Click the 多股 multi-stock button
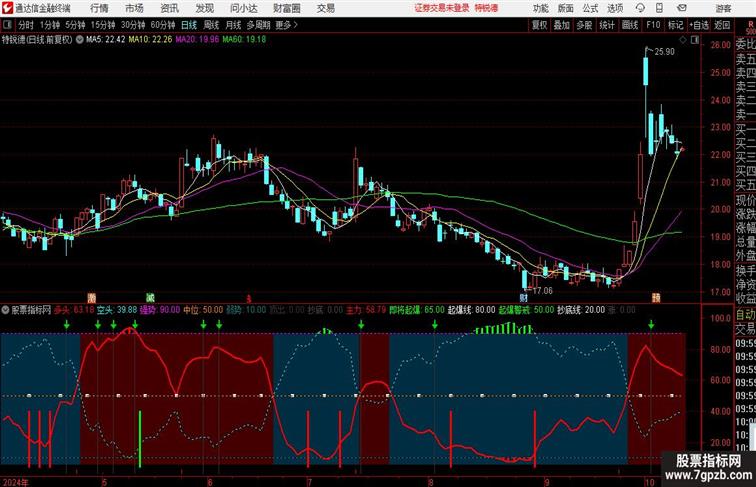The width and height of the screenshot is (756, 487). (x=584, y=25)
